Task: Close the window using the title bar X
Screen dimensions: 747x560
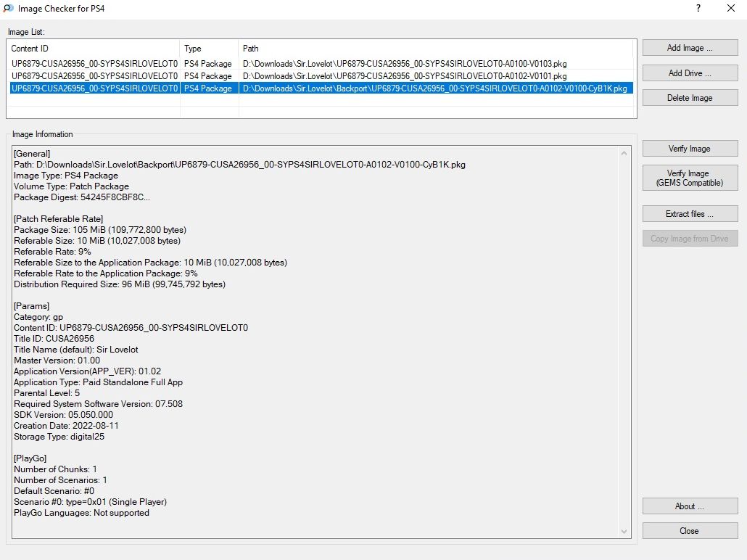Action: tap(730, 9)
